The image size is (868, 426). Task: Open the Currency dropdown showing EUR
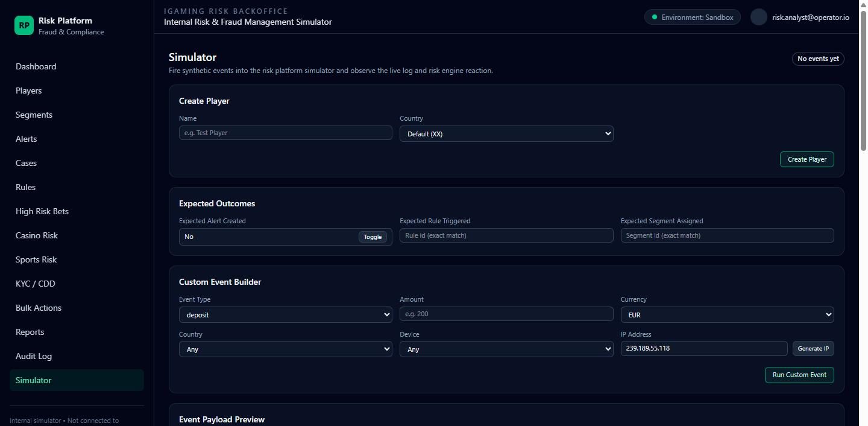[727, 314]
